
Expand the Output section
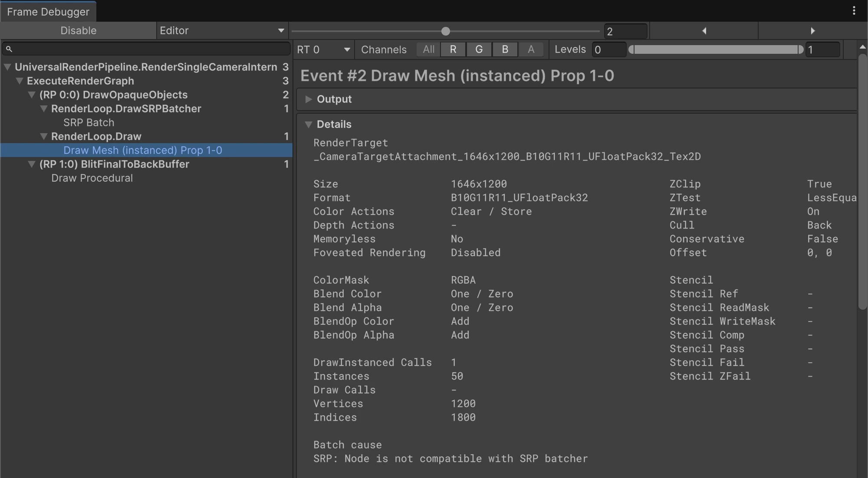click(309, 99)
